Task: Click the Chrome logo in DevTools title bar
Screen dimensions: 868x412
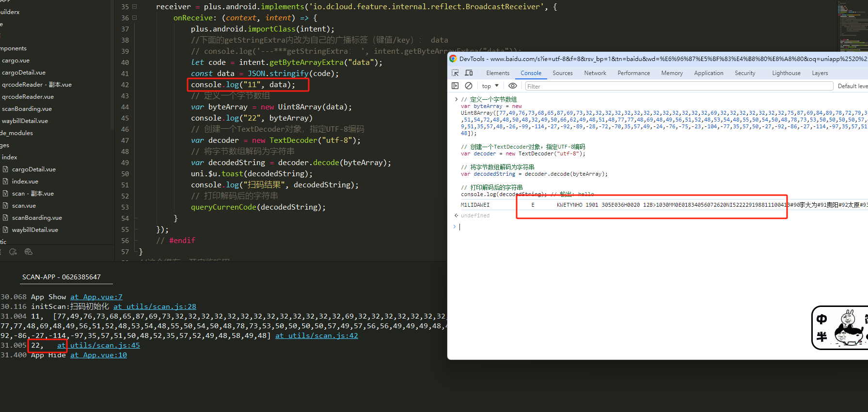Action: pyautogui.click(x=453, y=59)
